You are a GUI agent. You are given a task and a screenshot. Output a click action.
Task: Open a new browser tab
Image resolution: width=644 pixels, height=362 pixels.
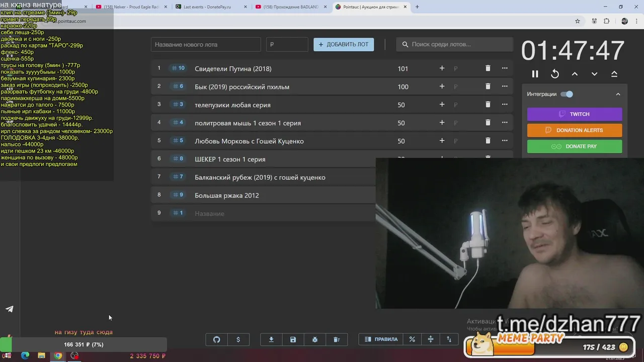point(417,7)
